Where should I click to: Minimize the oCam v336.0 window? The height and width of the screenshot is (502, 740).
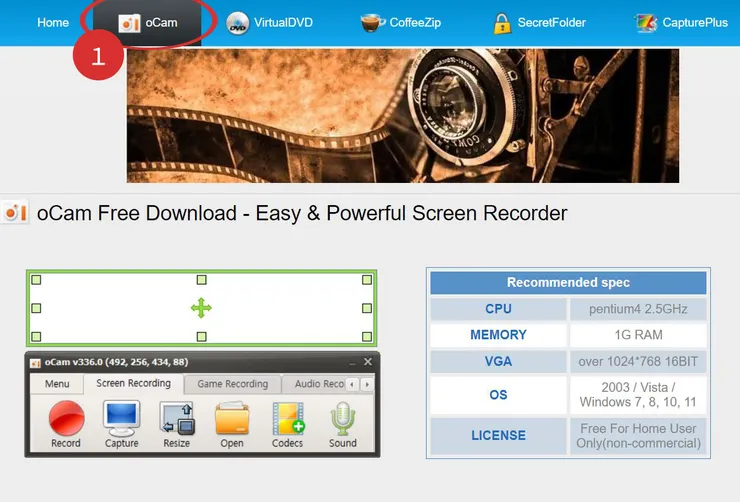(352, 363)
